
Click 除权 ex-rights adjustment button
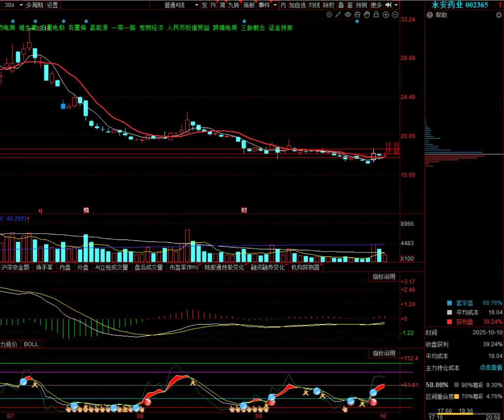point(329,5)
